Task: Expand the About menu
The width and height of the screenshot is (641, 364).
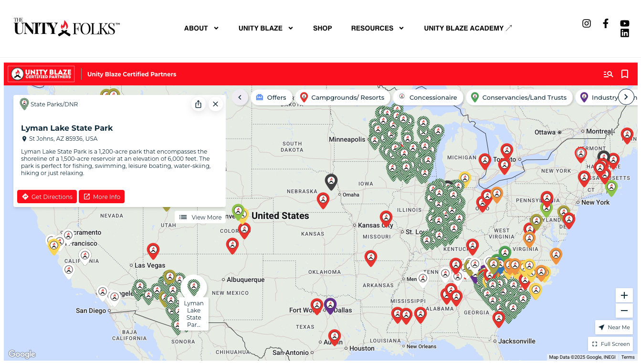Action: [x=201, y=28]
